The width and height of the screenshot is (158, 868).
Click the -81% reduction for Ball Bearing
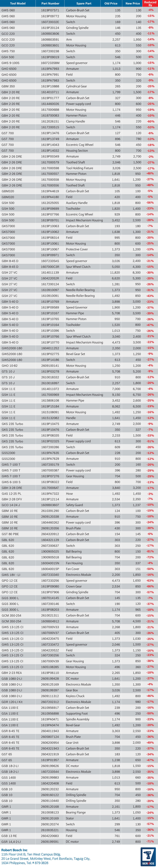[x=150, y=552]
